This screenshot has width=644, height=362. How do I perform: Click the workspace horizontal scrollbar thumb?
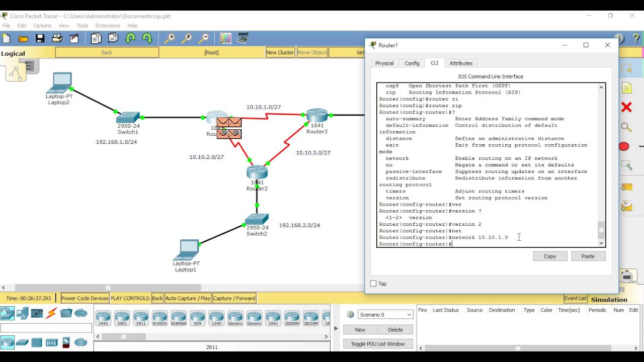[x=108, y=288]
